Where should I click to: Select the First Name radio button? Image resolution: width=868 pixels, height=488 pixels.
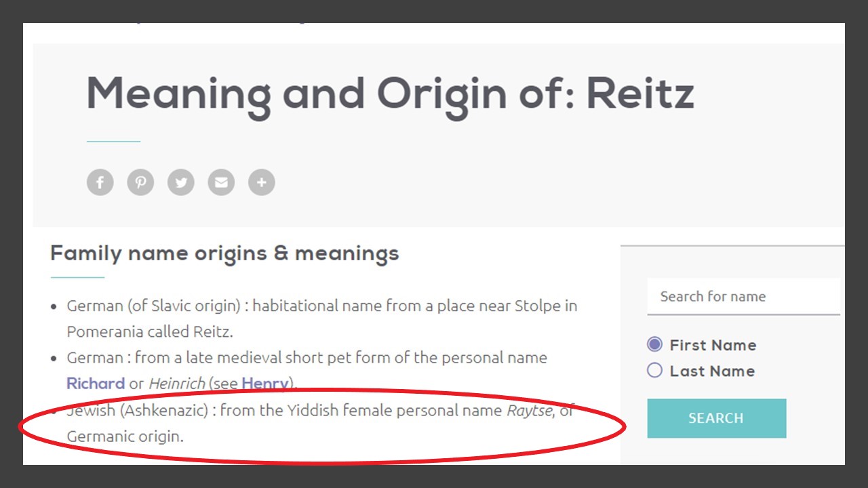(x=654, y=344)
